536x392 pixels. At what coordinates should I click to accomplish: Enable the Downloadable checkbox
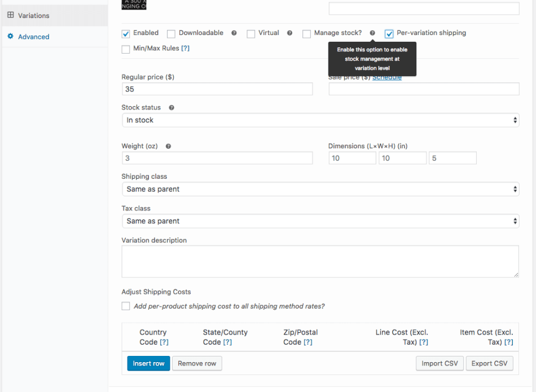coord(170,34)
